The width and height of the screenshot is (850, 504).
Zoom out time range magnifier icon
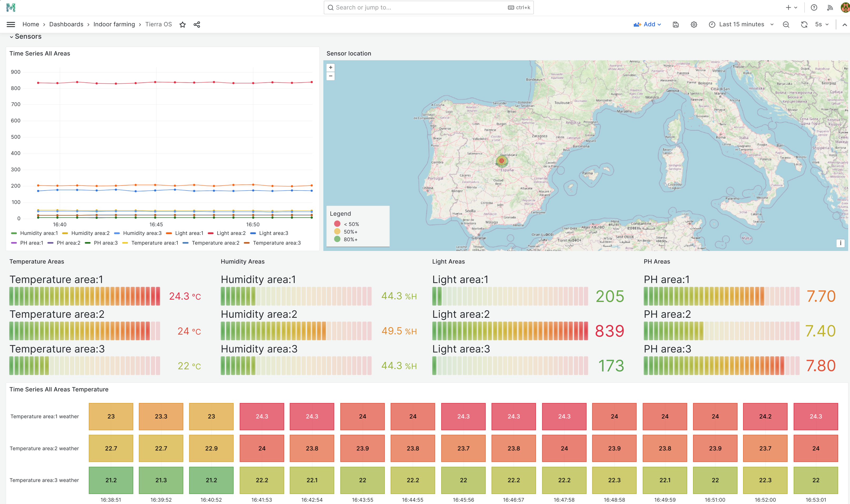(x=786, y=24)
